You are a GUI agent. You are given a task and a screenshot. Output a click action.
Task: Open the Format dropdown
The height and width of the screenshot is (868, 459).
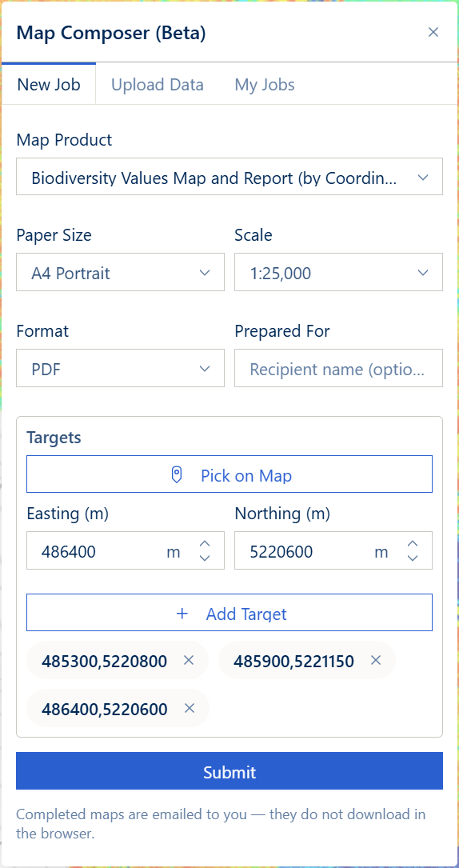(x=120, y=368)
